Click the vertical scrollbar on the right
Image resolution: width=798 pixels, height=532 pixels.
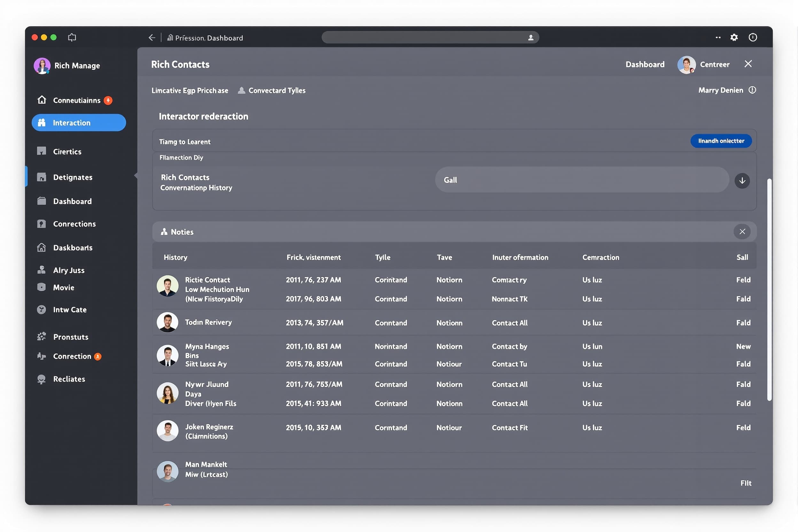769,290
